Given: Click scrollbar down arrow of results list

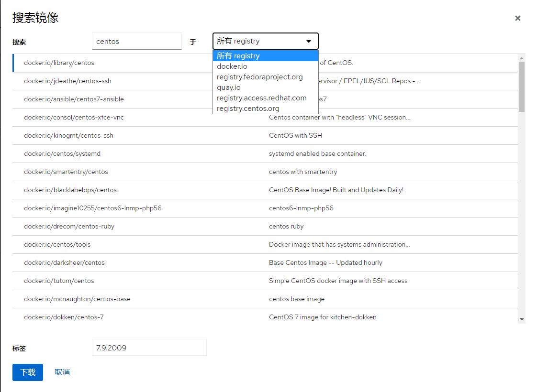Looking at the screenshot, I should 522,319.
